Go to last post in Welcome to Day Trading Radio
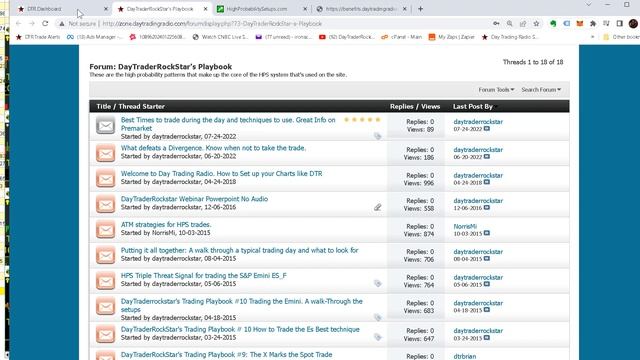This screenshot has height=360, width=640. tap(487, 182)
